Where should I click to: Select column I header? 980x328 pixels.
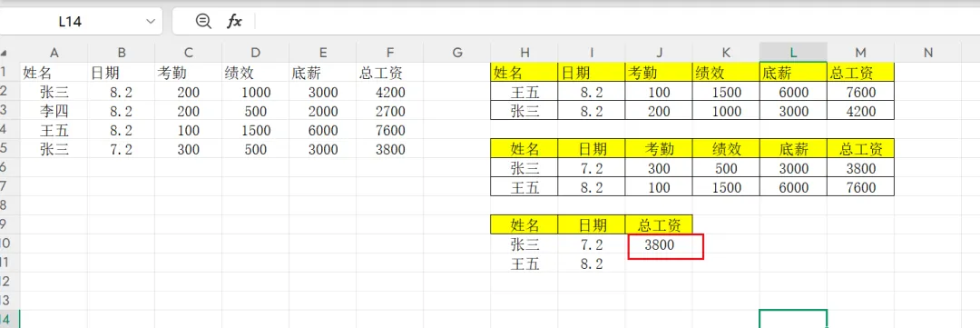tap(592, 54)
